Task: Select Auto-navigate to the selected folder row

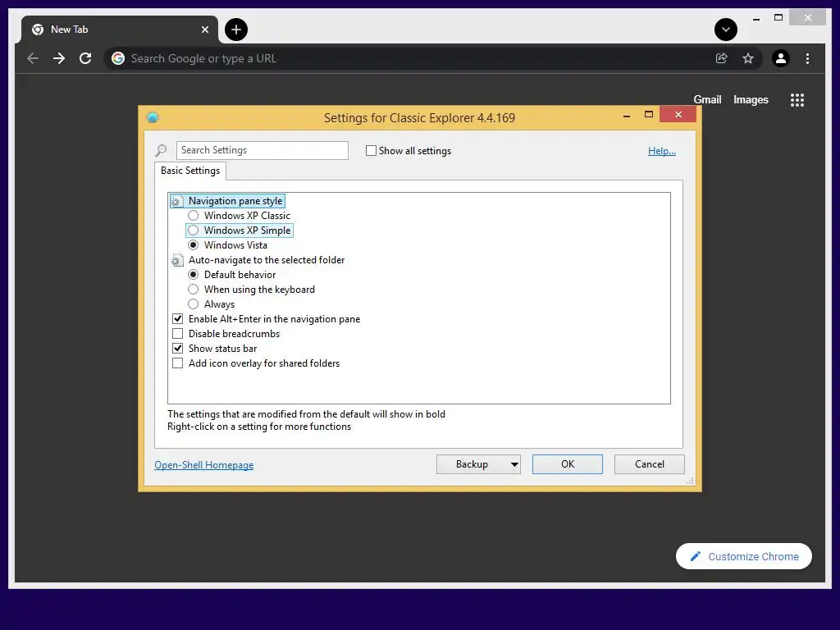Action: tap(267, 260)
